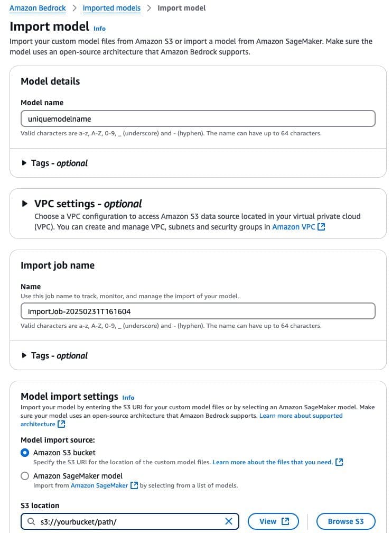Open Info link beside Model import settings
Viewport: 392px width, 533px height.
coord(128,397)
